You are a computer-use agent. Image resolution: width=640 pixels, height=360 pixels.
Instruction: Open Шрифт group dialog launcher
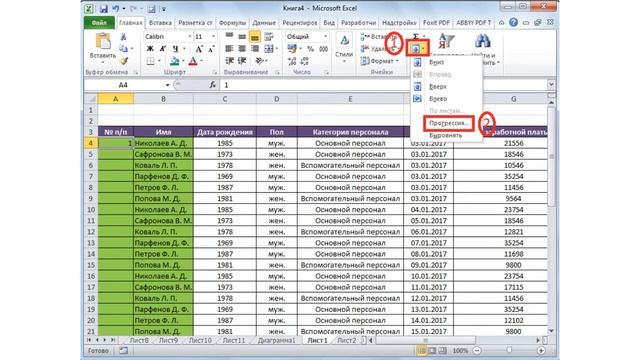point(215,72)
